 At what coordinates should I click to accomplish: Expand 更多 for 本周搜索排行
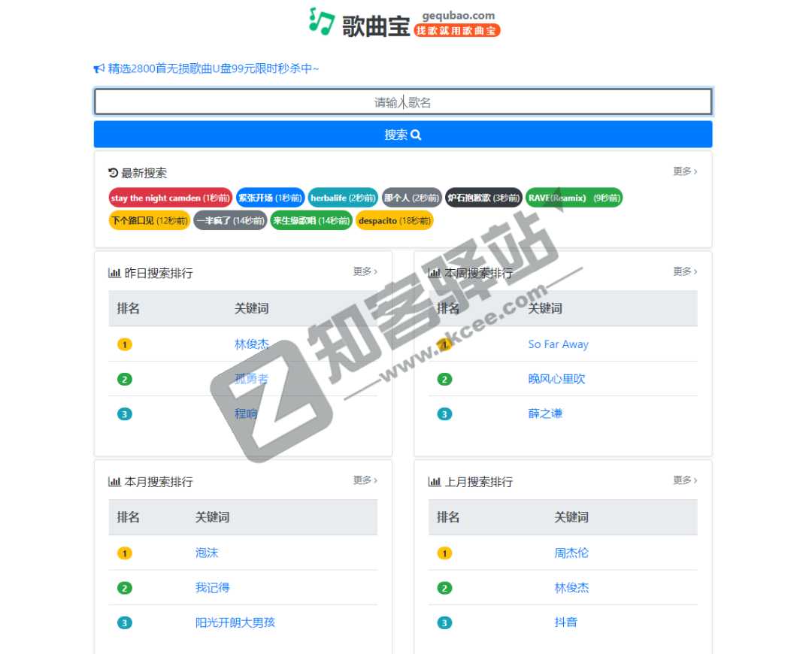pyautogui.click(x=684, y=271)
